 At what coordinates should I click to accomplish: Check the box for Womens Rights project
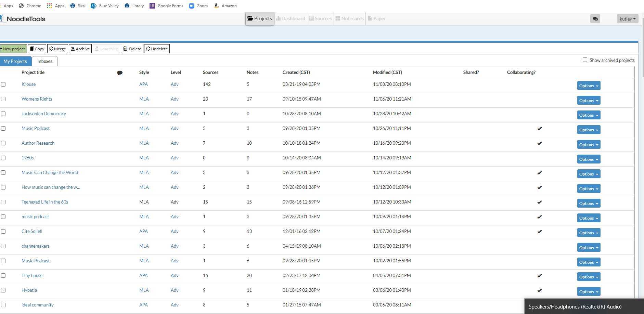pyautogui.click(x=3, y=99)
